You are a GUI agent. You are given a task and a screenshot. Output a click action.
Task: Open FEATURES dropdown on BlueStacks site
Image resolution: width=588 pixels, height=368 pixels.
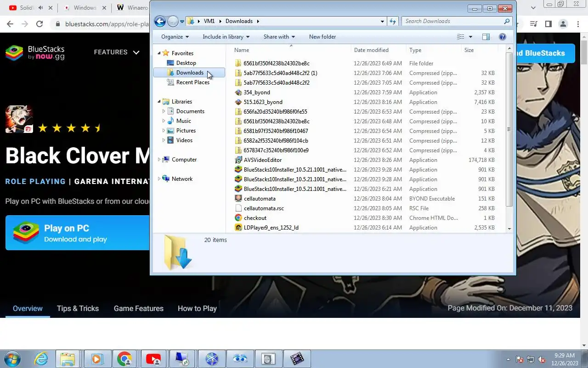117,52
